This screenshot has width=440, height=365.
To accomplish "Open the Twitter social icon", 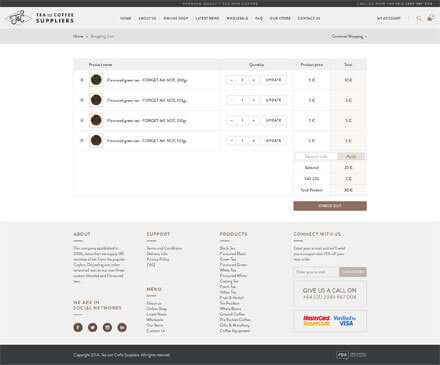I will (93, 327).
